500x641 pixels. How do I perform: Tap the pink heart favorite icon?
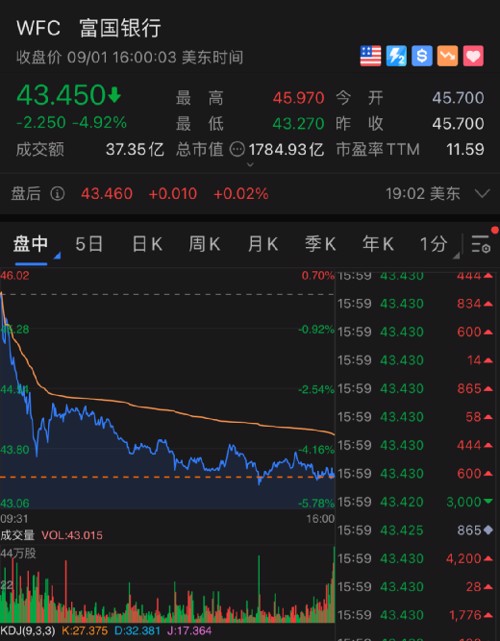coord(473,56)
